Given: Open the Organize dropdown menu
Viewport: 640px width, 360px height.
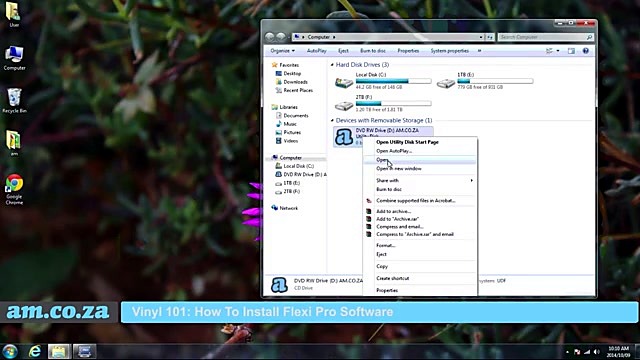Looking at the screenshot, I should (282, 51).
